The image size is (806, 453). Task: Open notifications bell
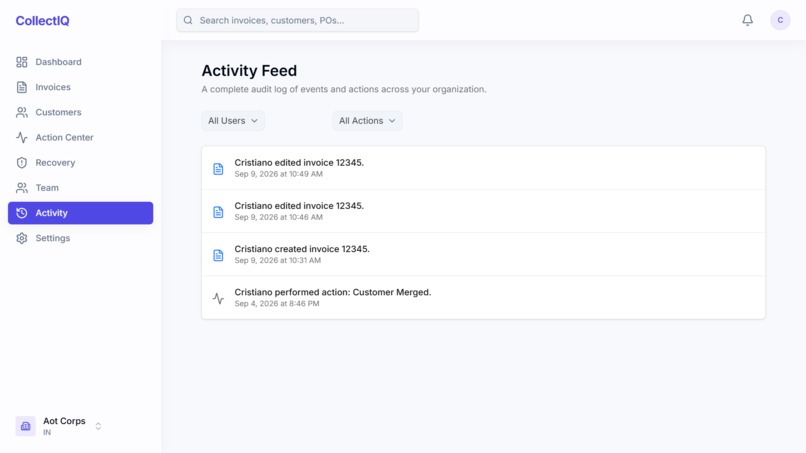747,20
